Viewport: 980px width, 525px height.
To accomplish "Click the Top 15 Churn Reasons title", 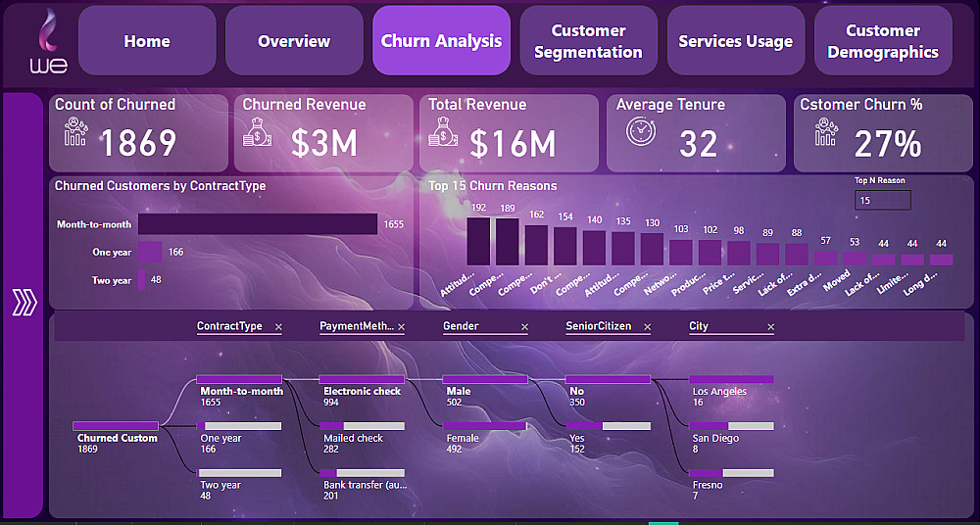I will click(493, 186).
